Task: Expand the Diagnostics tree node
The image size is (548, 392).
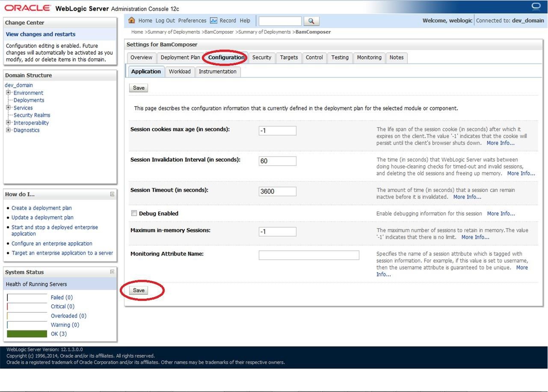Action: (x=8, y=130)
